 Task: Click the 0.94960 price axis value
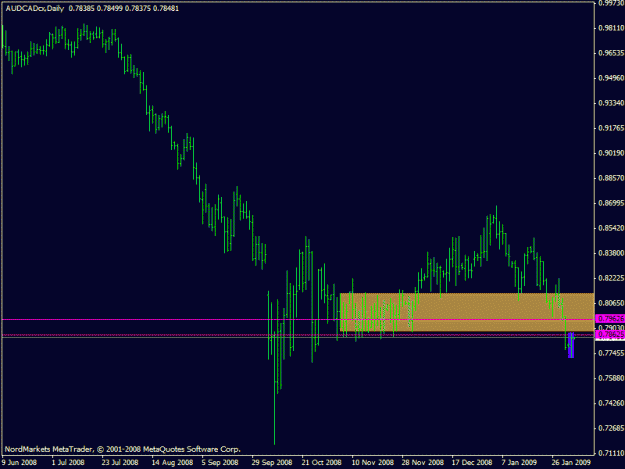click(611, 78)
